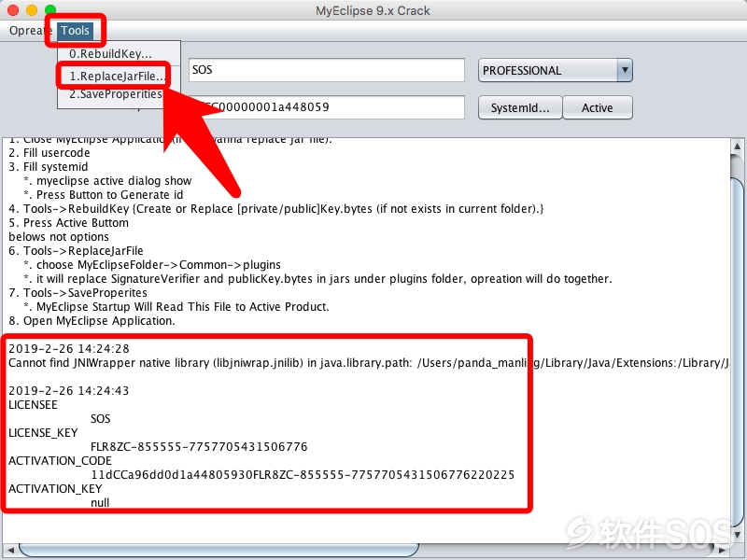Click the "Cannot find JNIWrapper native library" message
The image size is (747, 560).
369,363
